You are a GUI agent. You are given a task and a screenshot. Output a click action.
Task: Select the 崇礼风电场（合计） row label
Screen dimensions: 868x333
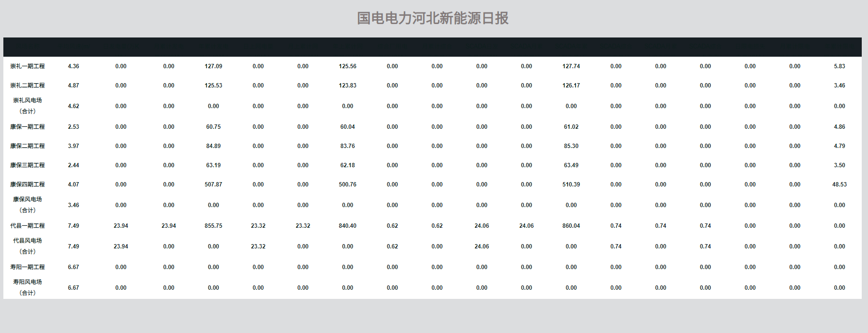pos(27,106)
